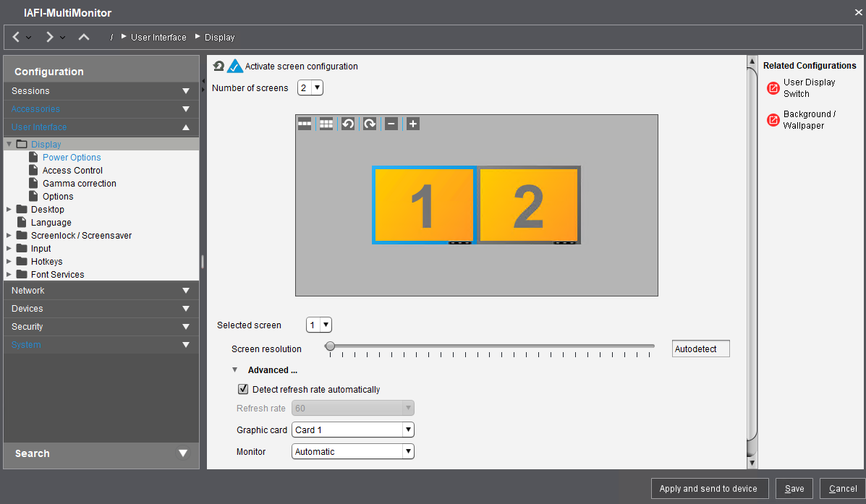Zoom in the screen layout preview

coord(413,124)
